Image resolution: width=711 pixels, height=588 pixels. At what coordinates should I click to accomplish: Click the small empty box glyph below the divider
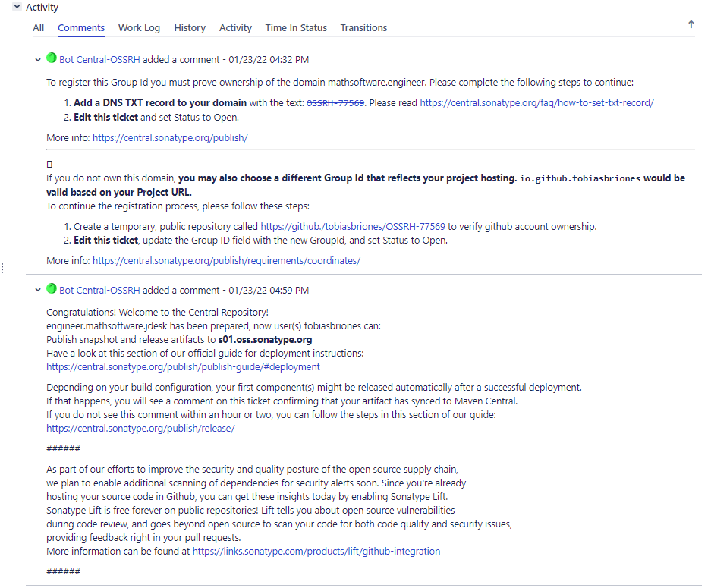(x=49, y=164)
